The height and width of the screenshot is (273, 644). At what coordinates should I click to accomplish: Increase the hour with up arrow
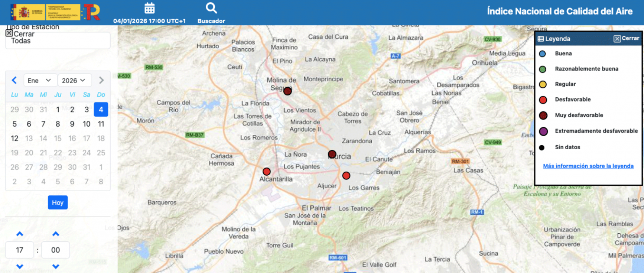tap(20, 234)
